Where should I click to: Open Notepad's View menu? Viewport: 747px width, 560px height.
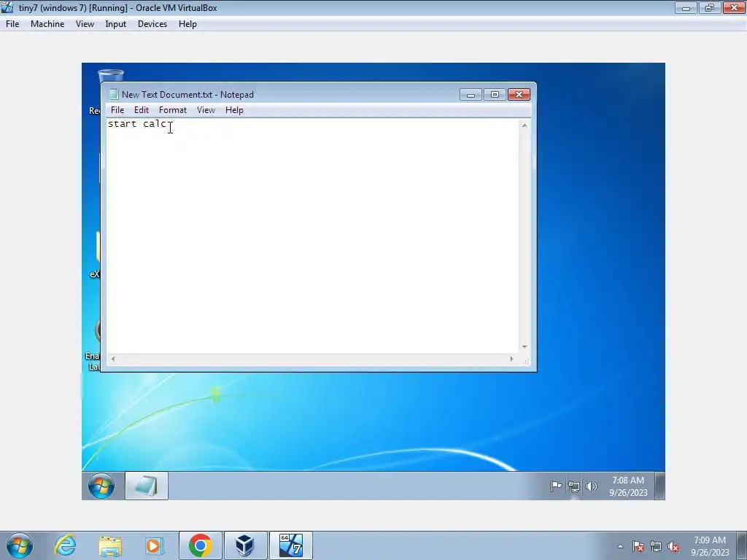pos(206,110)
